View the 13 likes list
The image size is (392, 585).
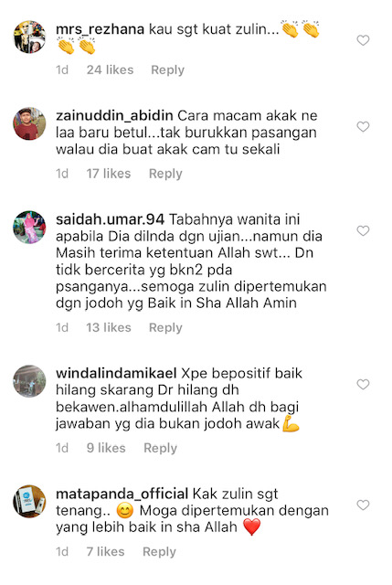(x=109, y=327)
